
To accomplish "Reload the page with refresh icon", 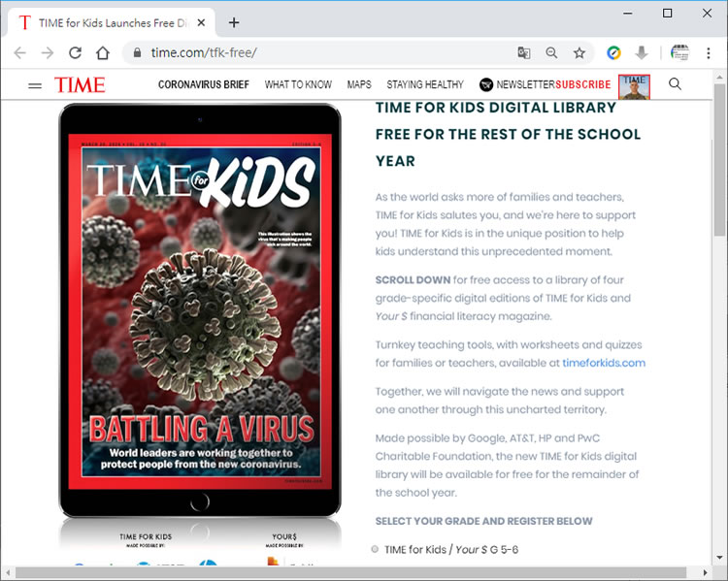I will click(x=75, y=53).
